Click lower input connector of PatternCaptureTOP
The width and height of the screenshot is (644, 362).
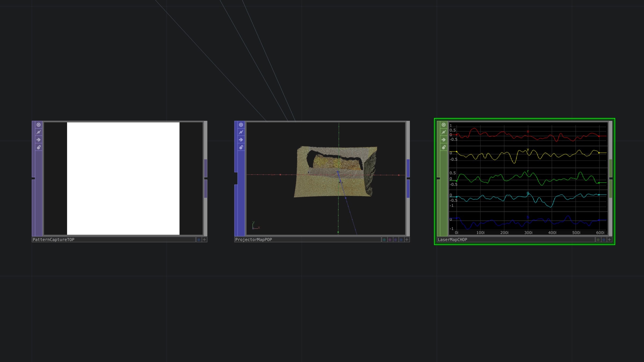tap(33, 208)
